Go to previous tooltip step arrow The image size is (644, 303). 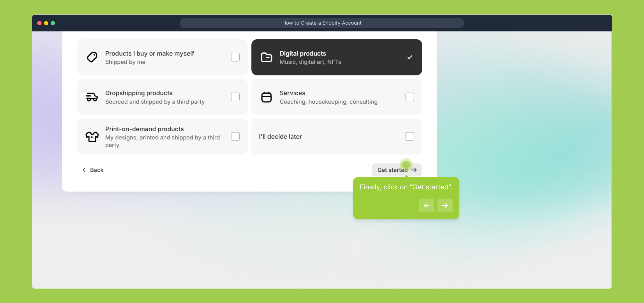pyautogui.click(x=426, y=206)
